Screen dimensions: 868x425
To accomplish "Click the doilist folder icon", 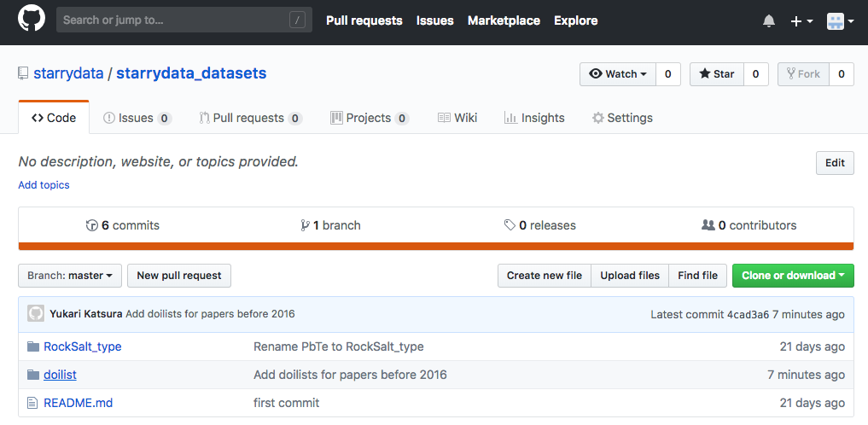I will 33,375.
